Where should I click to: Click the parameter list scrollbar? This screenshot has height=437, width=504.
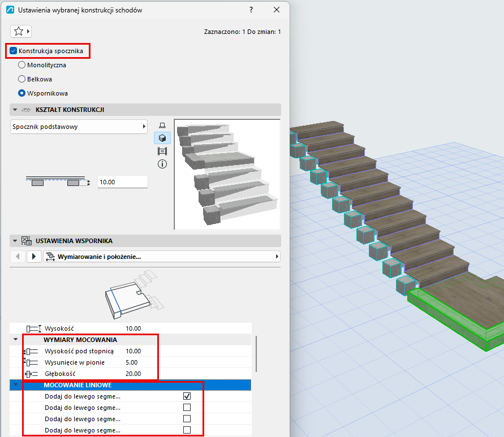tap(256, 354)
